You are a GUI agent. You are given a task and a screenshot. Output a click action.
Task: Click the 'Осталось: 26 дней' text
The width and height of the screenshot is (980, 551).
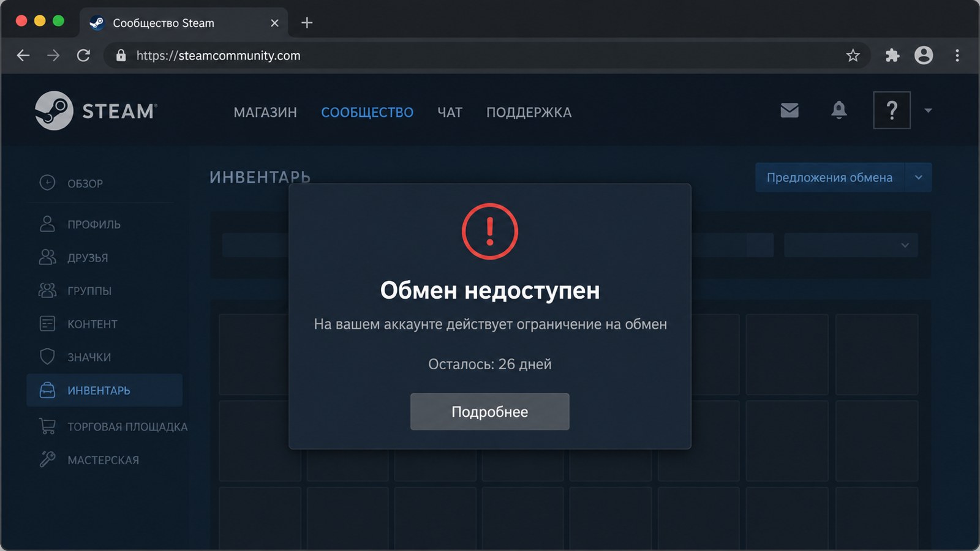(490, 364)
